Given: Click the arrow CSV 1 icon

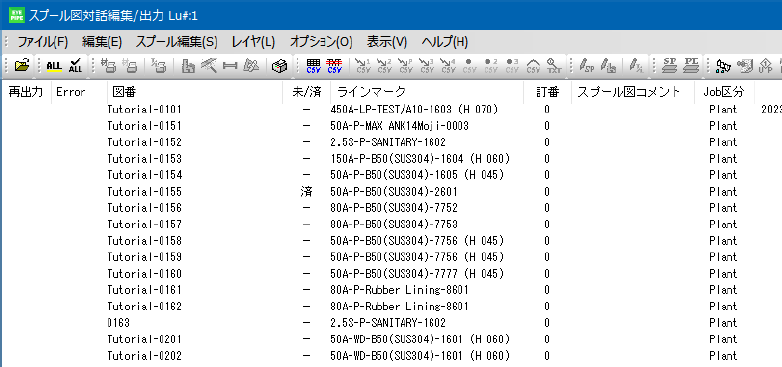Looking at the screenshot, I should point(363,66).
